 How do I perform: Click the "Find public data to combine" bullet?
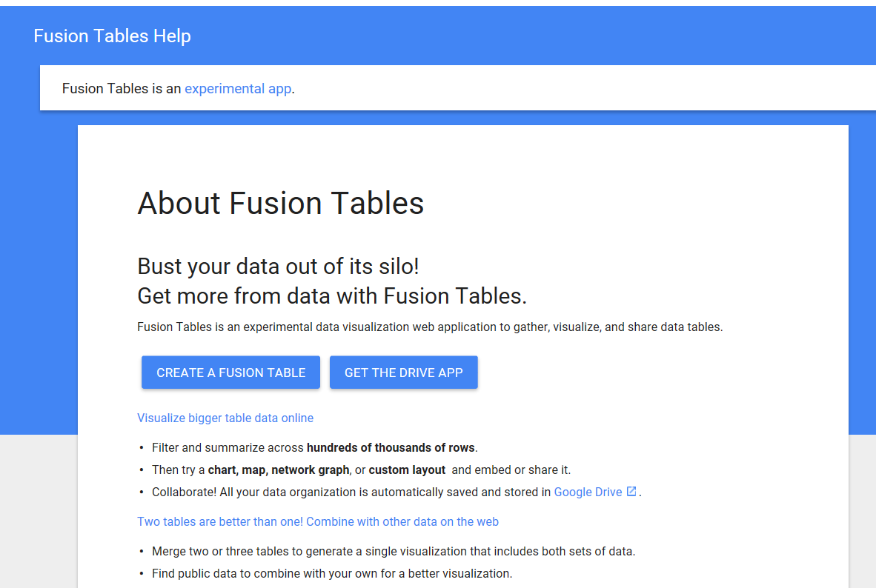(332, 573)
